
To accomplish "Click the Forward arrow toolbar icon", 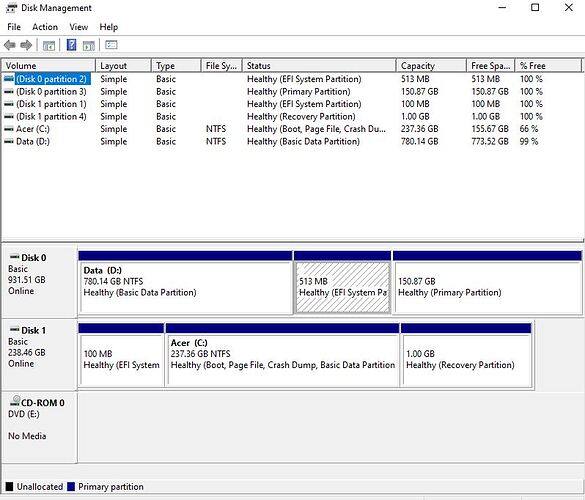I will click(26, 46).
